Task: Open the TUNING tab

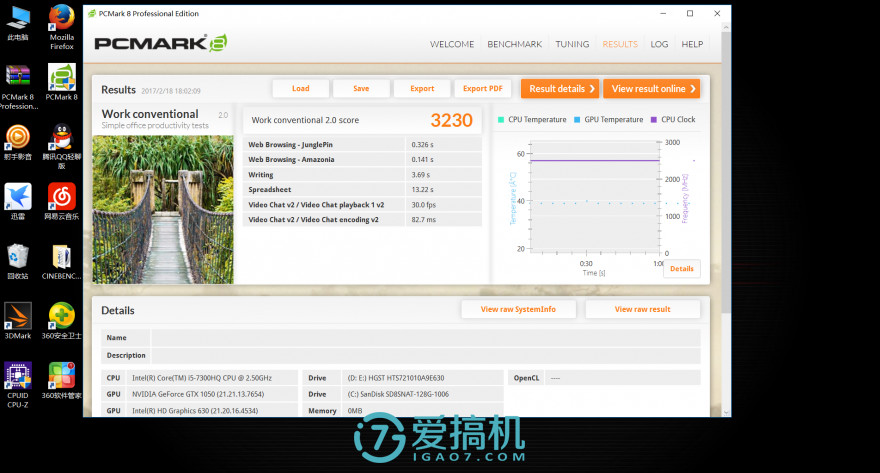Action: click(x=572, y=44)
